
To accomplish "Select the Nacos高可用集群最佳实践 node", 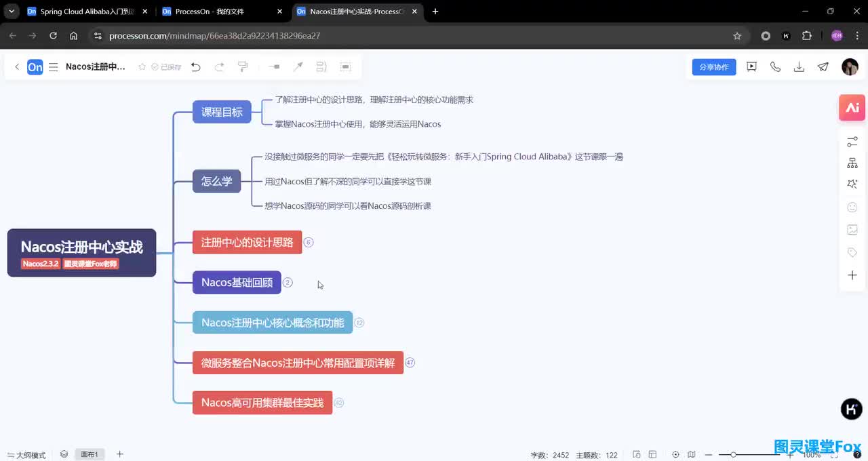I will click(262, 403).
